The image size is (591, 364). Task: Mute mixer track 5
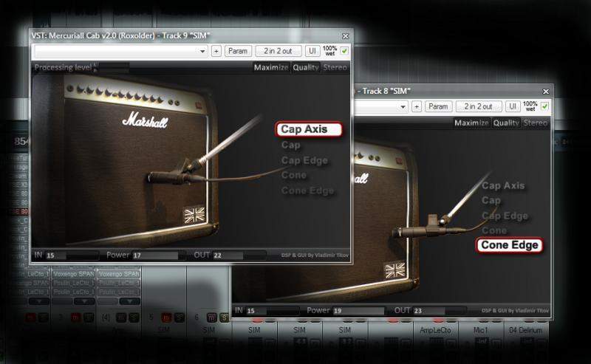click(166, 317)
